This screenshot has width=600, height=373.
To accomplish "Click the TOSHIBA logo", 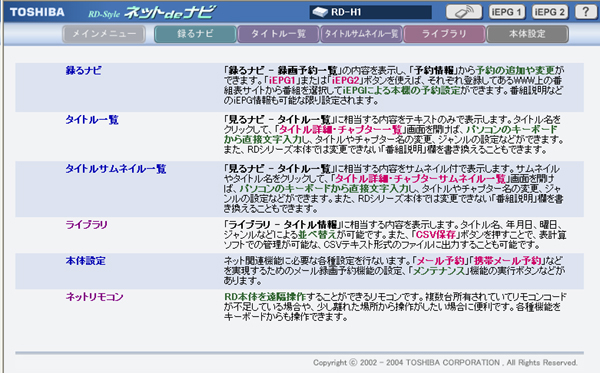I will (x=37, y=12).
